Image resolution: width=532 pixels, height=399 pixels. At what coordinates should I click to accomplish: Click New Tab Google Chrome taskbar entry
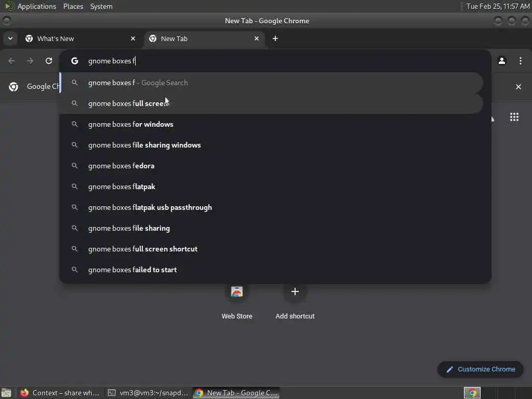tap(236, 393)
